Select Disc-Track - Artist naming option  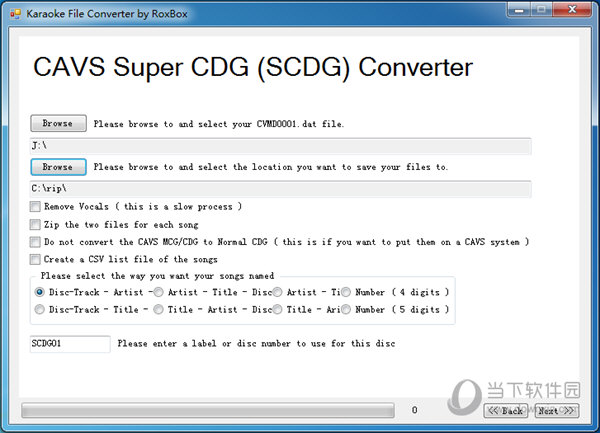[39, 292]
